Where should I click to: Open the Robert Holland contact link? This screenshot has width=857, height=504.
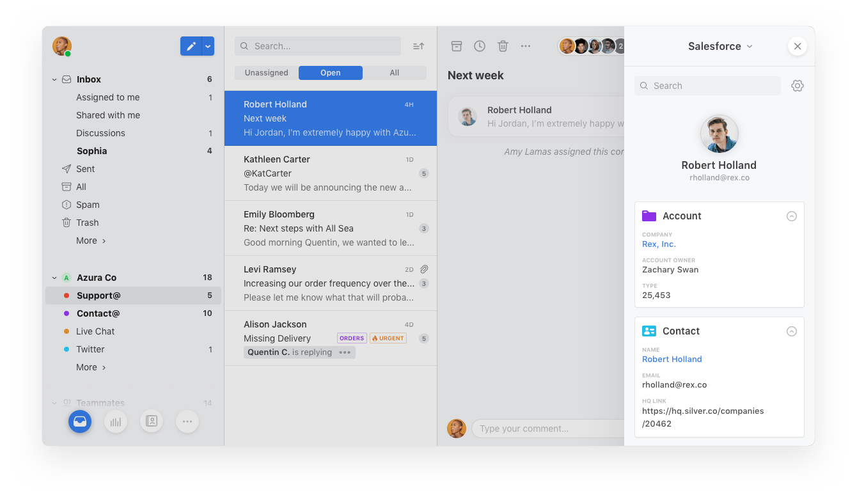pos(672,359)
